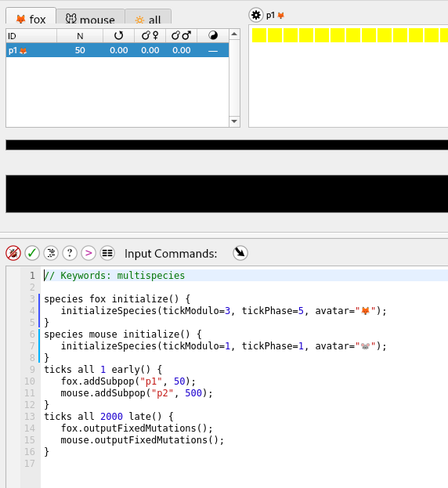The width and height of the screenshot is (448, 488).
Task: Click the jump-to-script-block arrow button
Action: 240,253
